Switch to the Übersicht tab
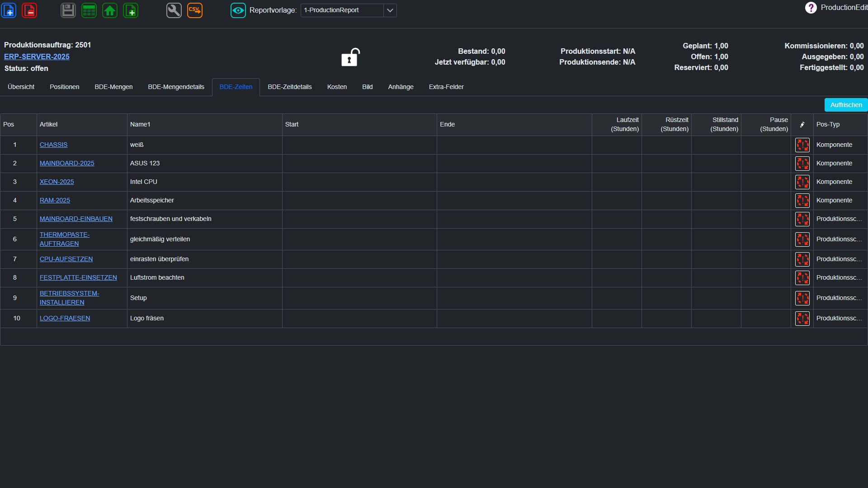The height and width of the screenshot is (488, 868). [x=21, y=87]
